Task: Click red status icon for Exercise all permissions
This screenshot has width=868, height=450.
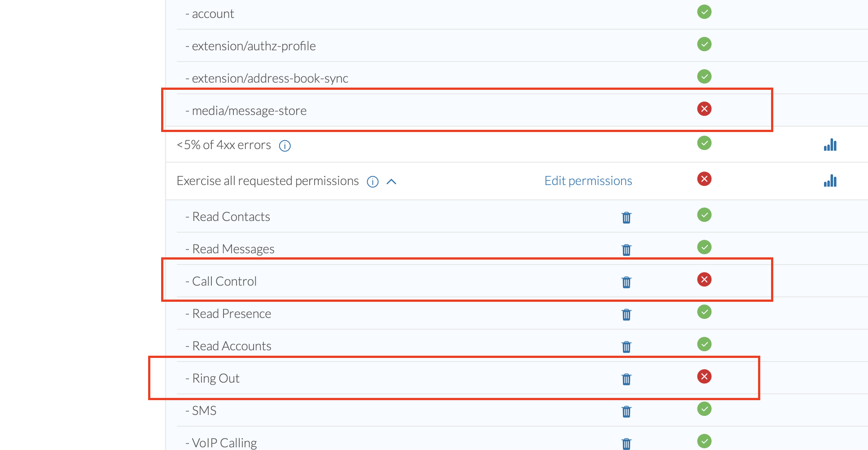Action: (x=704, y=179)
